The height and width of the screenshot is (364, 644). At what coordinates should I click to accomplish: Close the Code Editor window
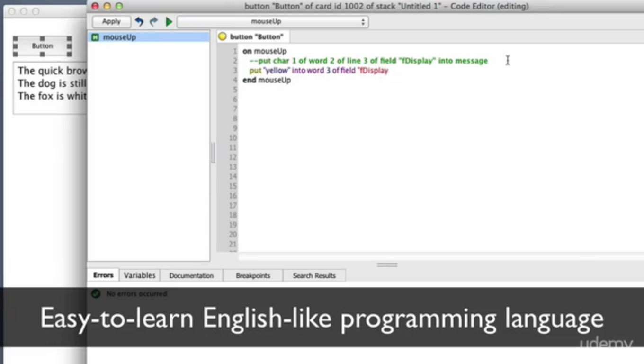click(95, 6)
